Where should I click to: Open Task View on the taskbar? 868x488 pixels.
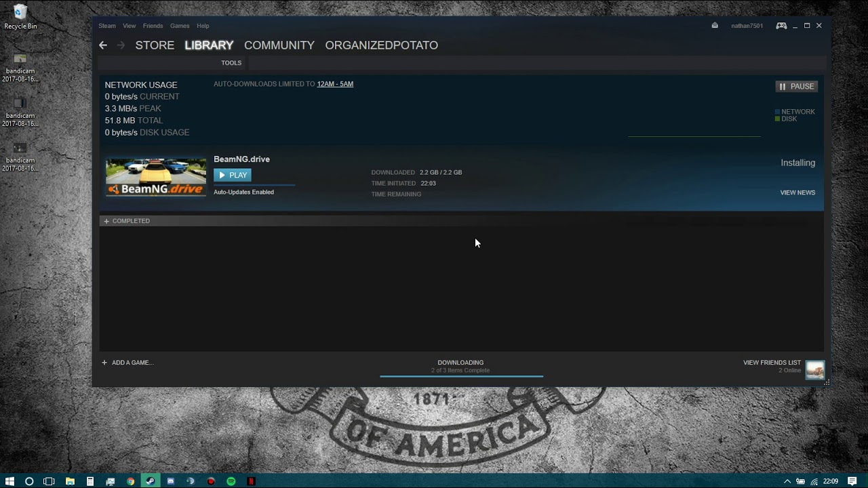tap(49, 481)
